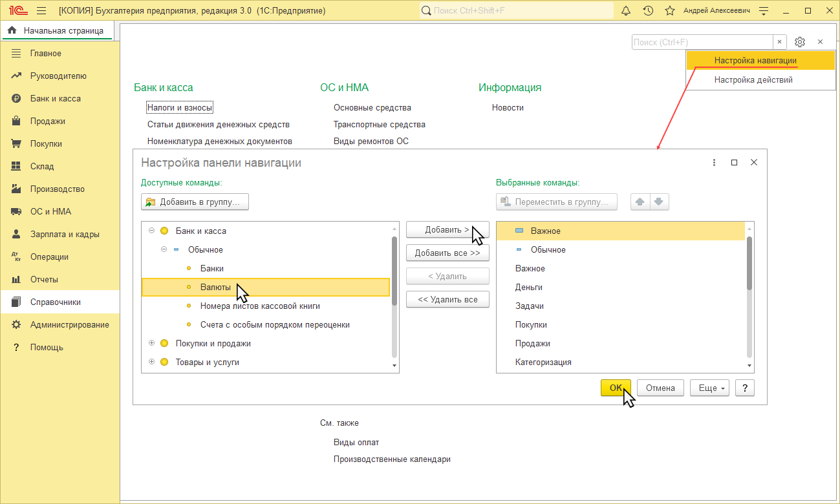Image resolution: width=840 pixels, height=504 pixels.
Task: Open Администрирование section in the sidebar
Action: [x=59, y=324]
